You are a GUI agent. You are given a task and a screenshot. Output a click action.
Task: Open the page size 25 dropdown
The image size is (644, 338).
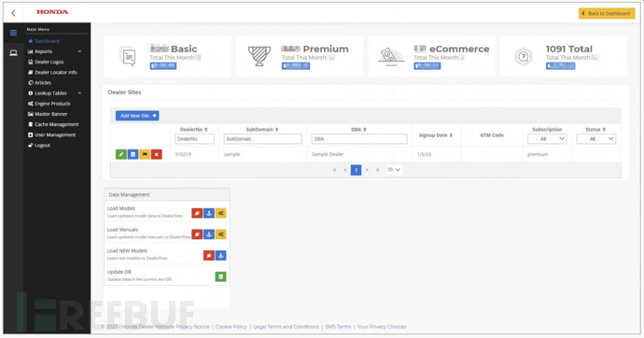pos(394,170)
